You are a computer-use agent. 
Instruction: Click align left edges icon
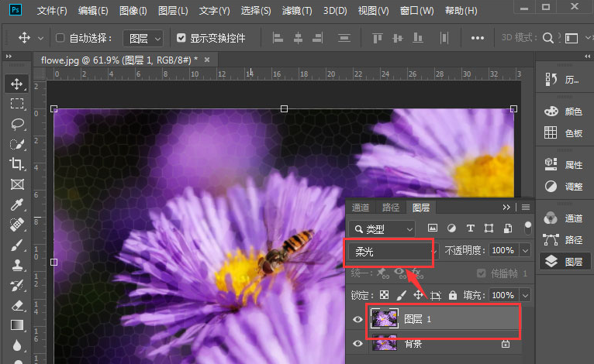pyautogui.click(x=278, y=37)
